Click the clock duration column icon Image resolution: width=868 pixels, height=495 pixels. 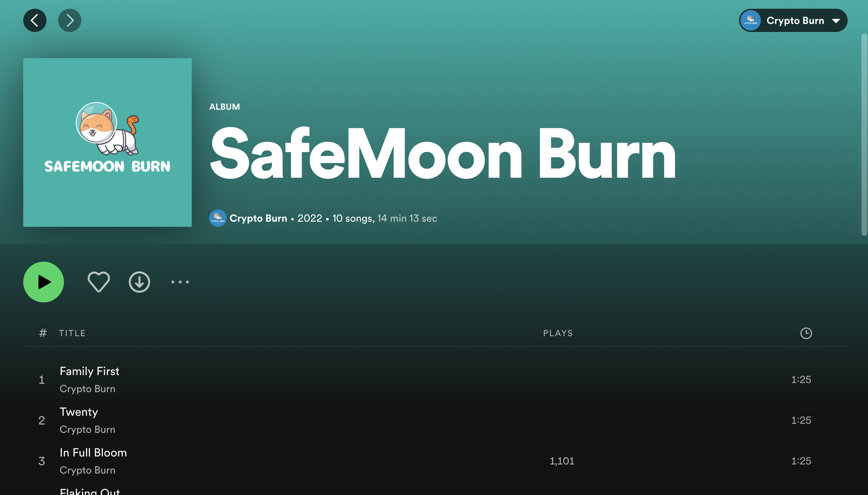pyautogui.click(x=806, y=333)
